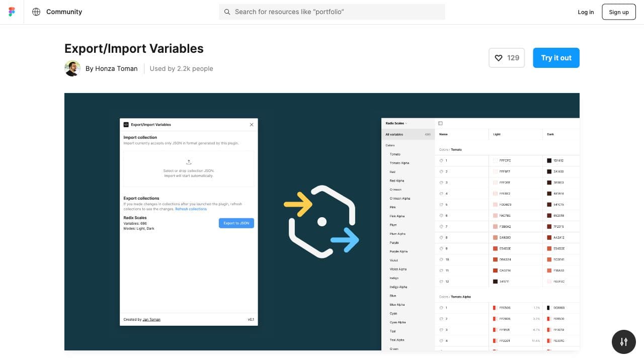Click the plugin icon beside the dialog title

[x=126, y=124]
